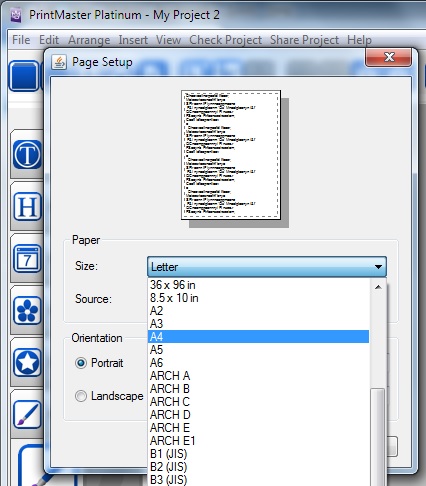Viewport: 426px width, 486px height.
Task: Open the Edit menu
Action: (49, 40)
